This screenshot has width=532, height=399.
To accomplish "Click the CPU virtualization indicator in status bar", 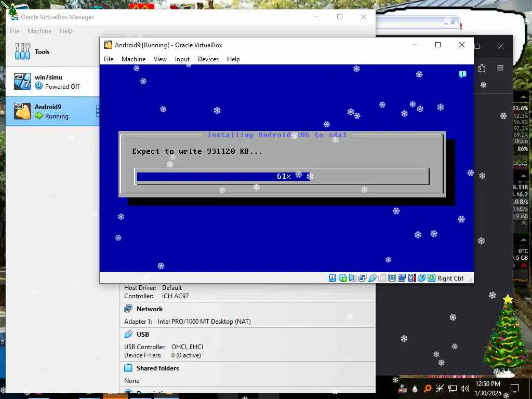I will click(x=411, y=278).
